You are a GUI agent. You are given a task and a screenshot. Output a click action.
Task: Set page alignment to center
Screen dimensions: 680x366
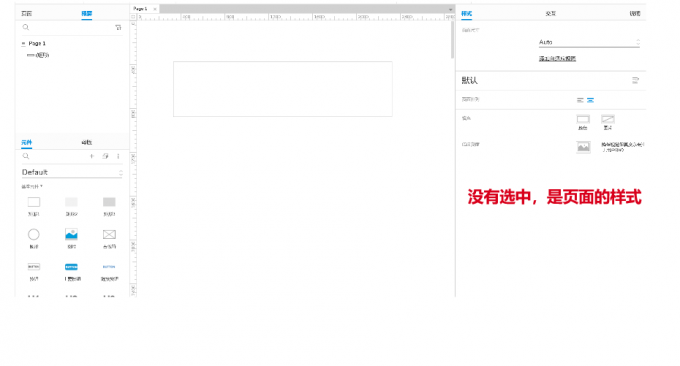coord(591,100)
